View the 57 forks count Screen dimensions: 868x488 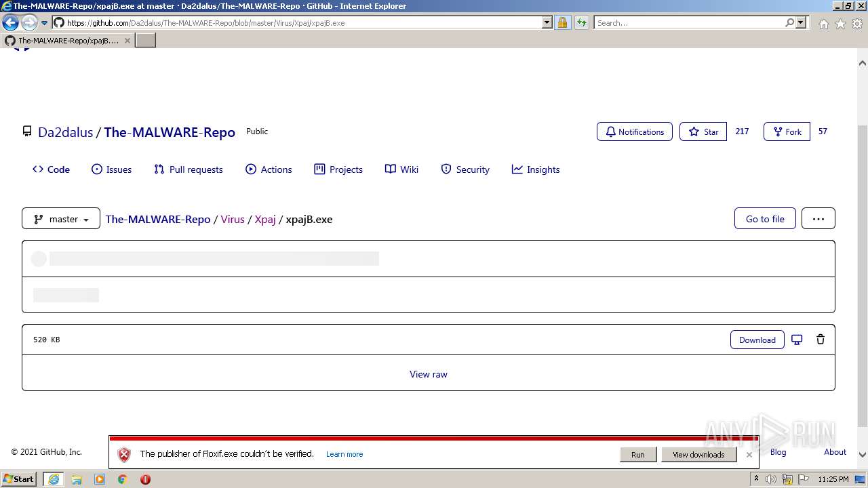(x=823, y=131)
